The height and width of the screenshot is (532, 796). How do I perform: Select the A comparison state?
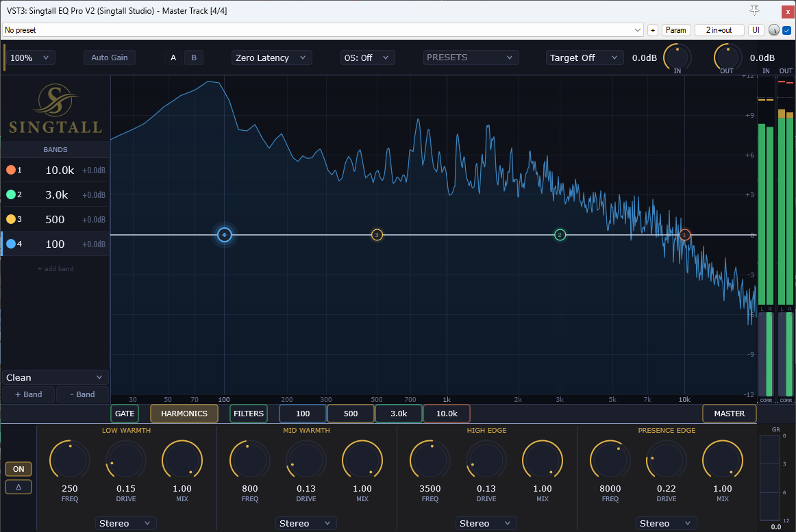coord(173,58)
